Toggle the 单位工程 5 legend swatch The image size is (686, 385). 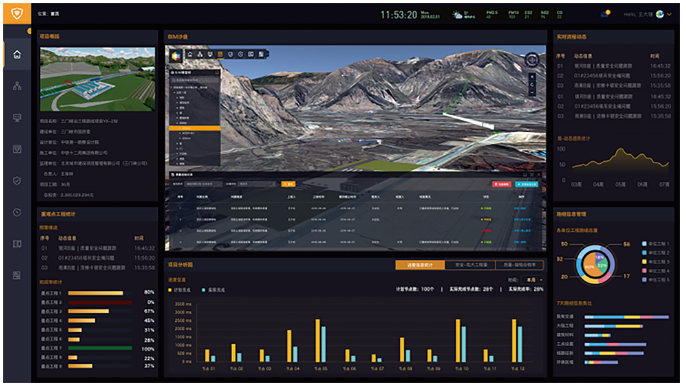[644, 280]
